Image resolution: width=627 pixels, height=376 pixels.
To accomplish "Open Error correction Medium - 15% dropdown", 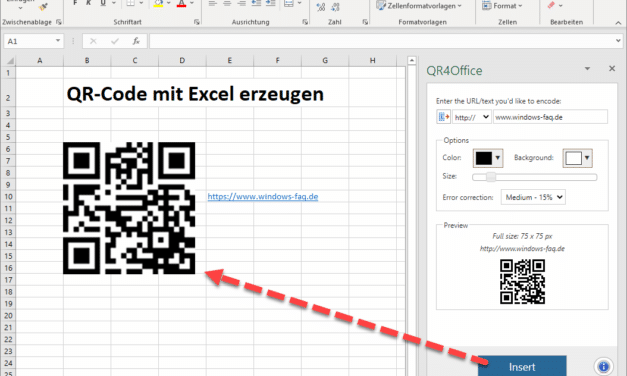I will coord(533,197).
